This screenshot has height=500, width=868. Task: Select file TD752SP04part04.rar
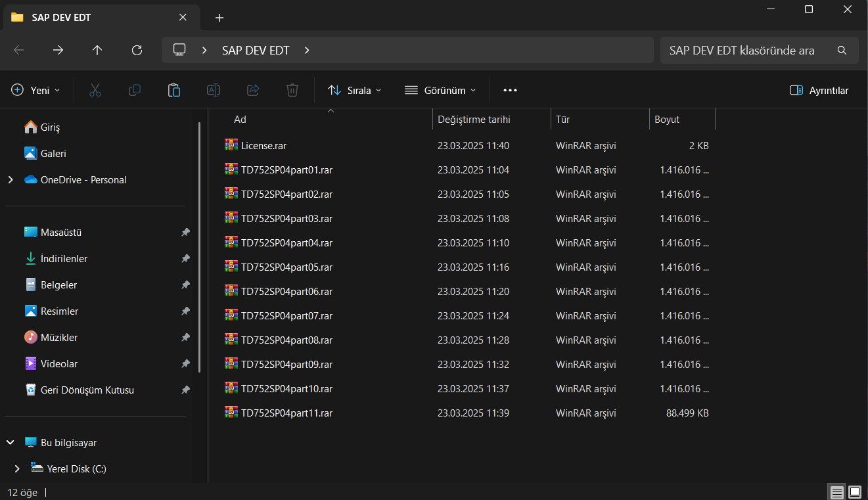[286, 242]
